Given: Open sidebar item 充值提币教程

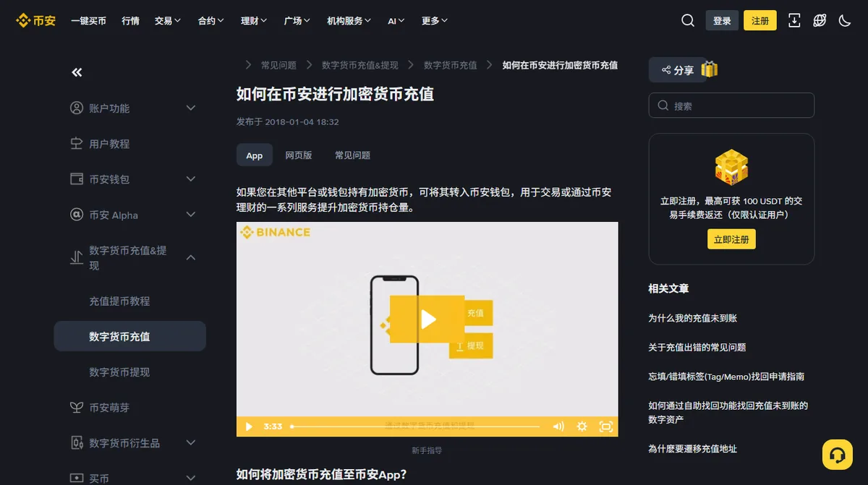Looking at the screenshot, I should click(119, 301).
